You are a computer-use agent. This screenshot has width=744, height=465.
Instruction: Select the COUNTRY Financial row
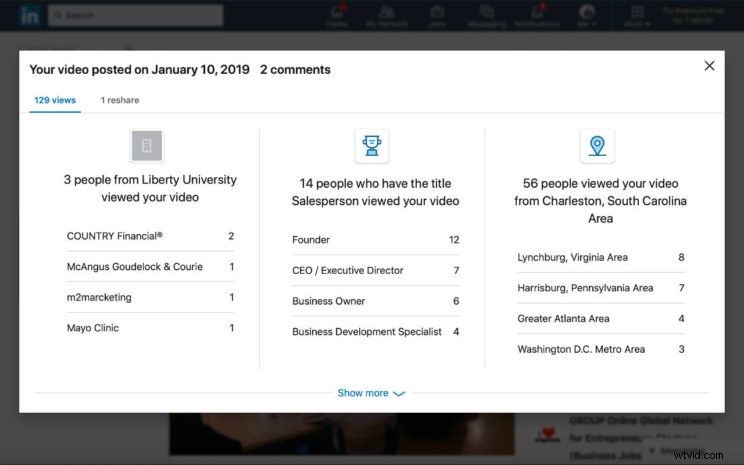click(x=150, y=236)
